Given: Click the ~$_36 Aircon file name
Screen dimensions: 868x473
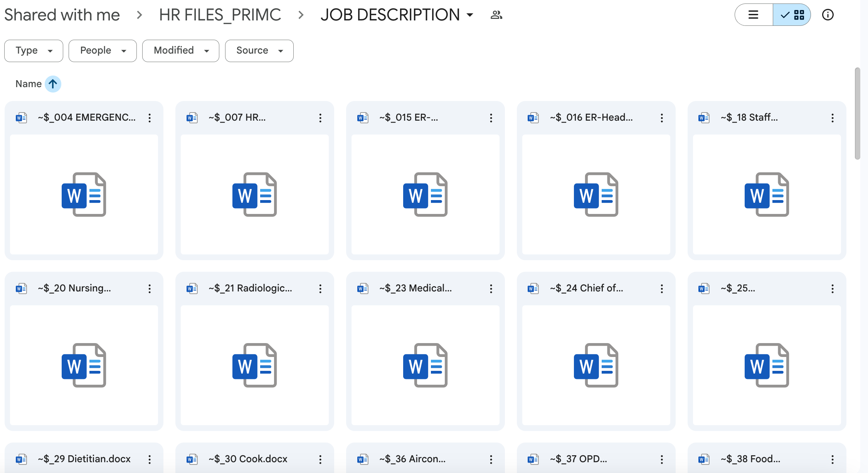Looking at the screenshot, I should [412, 459].
